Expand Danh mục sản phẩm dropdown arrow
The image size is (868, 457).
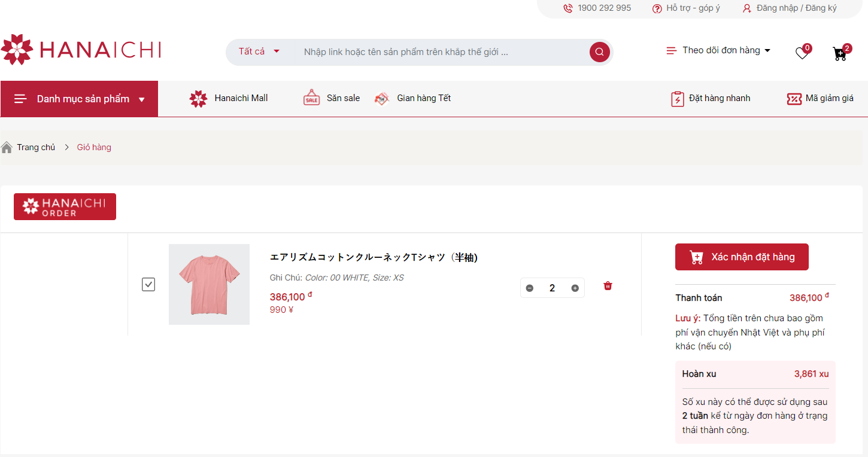click(142, 100)
